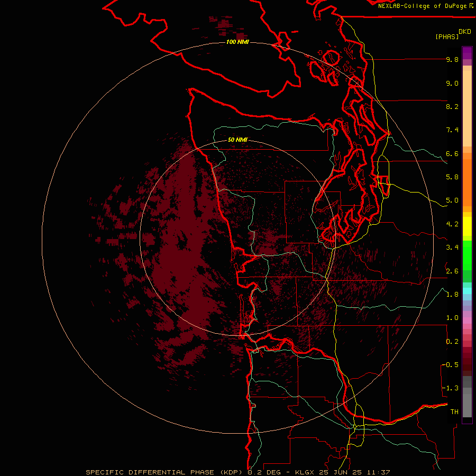This screenshot has height=476, width=476.
Task: Click the yellow segment of the color bar
Action: (x=467, y=226)
